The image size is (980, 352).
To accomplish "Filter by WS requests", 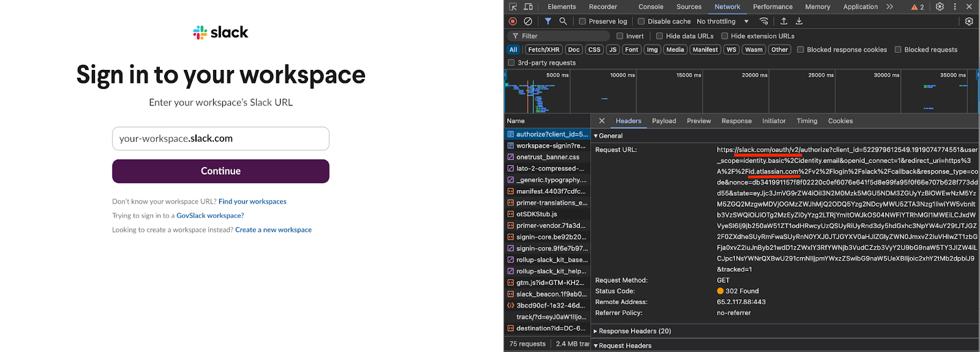I will (731, 50).
